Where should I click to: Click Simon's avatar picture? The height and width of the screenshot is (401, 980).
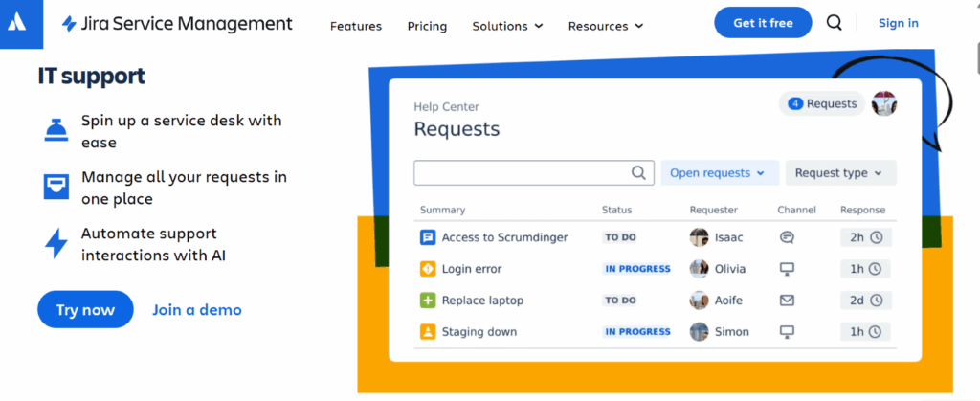click(699, 332)
